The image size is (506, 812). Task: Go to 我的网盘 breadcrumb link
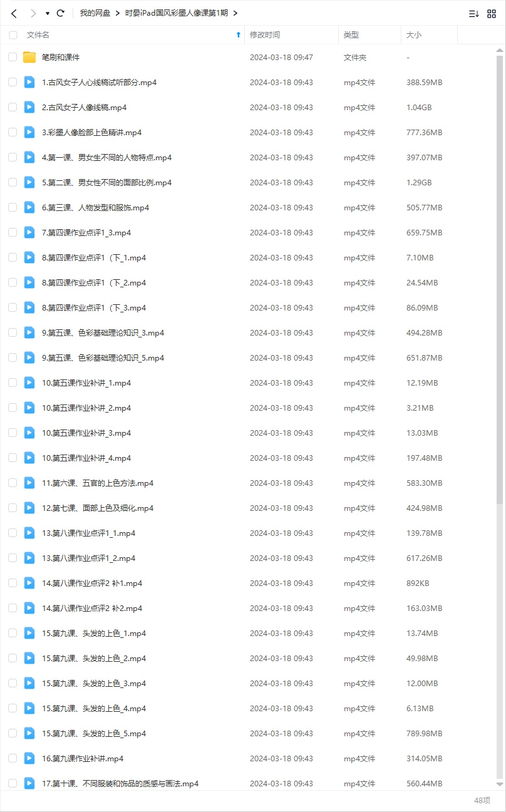pyautogui.click(x=95, y=13)
